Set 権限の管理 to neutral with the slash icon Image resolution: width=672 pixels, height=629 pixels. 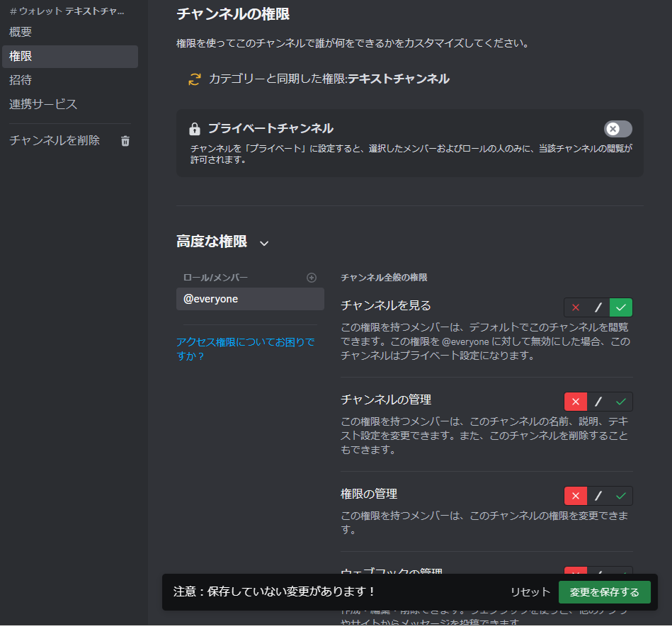tap(597, 496)
